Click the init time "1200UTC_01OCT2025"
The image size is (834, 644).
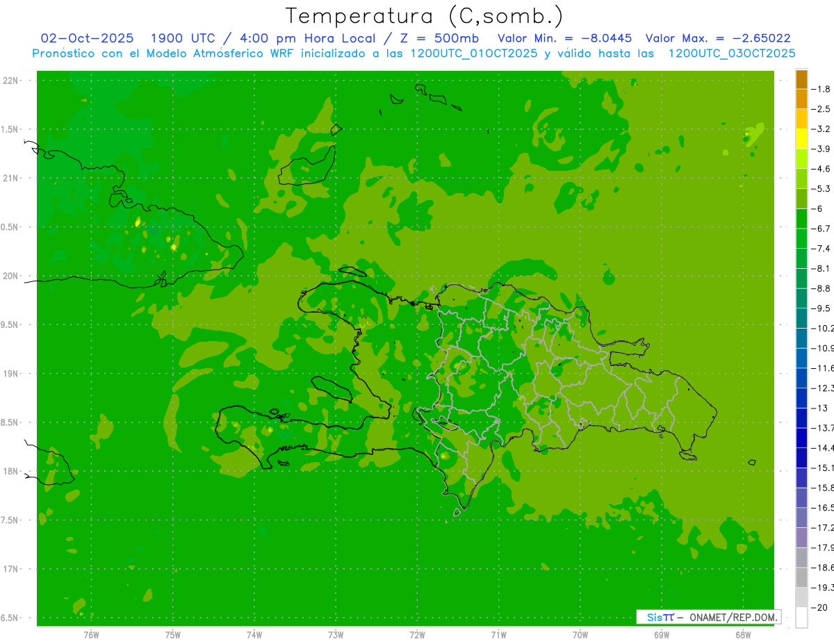pos(474,53)
